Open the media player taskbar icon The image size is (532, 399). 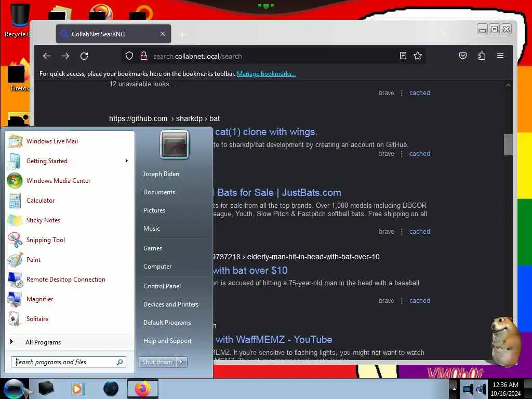tap(77, 389)
